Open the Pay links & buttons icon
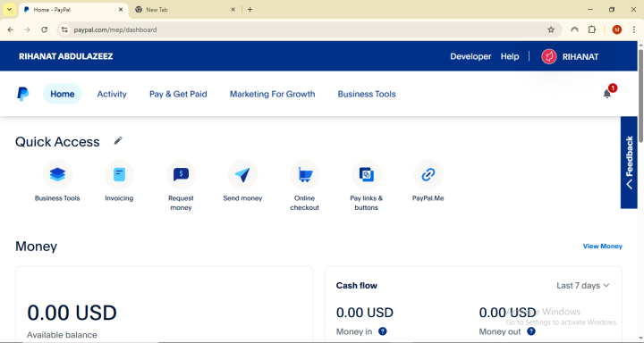Image resolution: width=644 pixels, height=343 pixels. pos(367,175)
